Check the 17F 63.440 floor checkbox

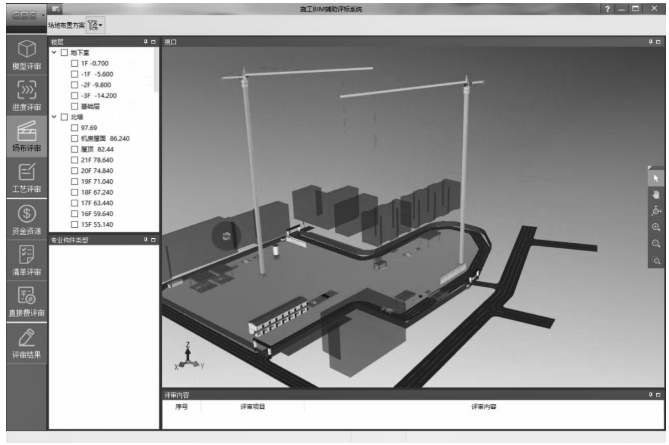(x=75, y=203)
